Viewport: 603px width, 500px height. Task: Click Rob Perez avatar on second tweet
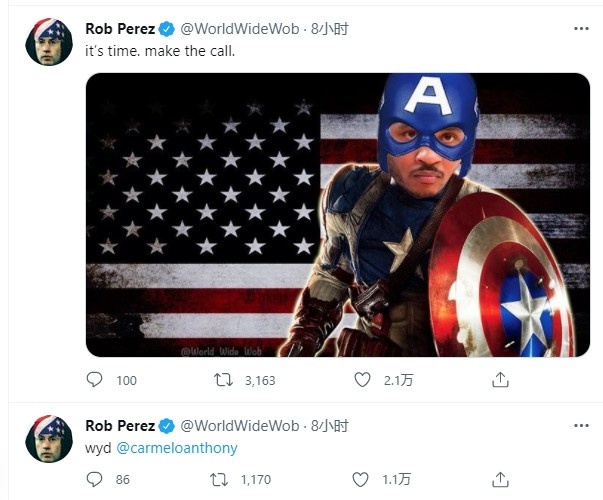click(x=49, y=439)
